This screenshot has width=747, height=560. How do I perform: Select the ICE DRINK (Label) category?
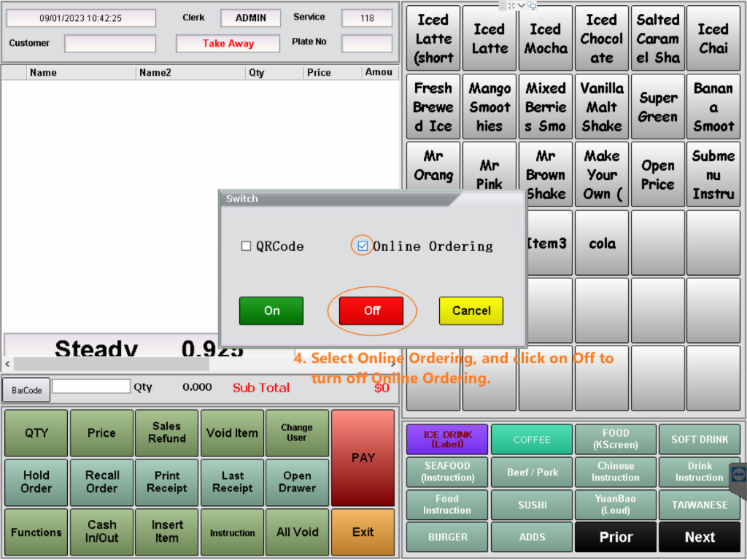coord(447,440)
